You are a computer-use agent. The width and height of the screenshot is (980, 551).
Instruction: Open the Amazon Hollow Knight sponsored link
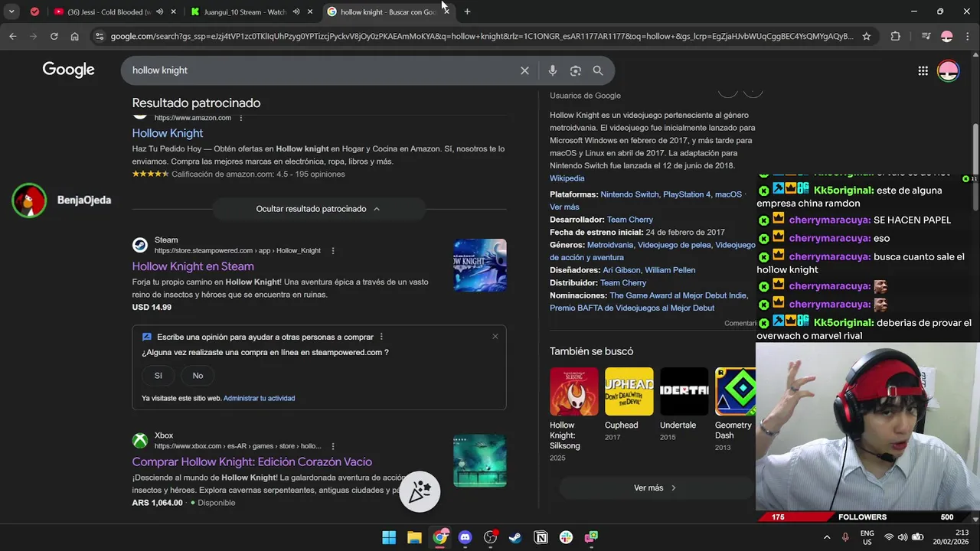tap(168, 133)
